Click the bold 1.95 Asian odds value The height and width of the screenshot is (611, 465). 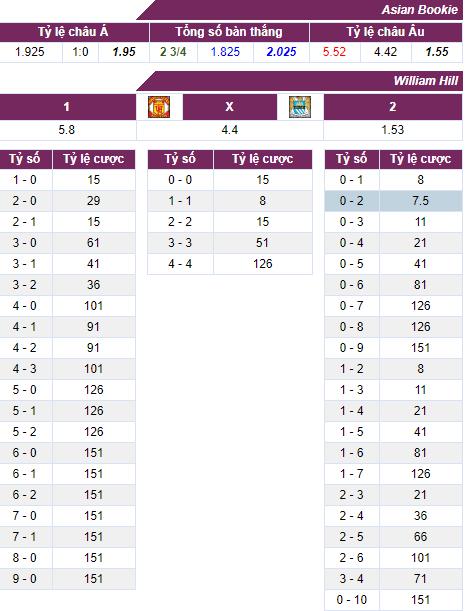(124, 52)
